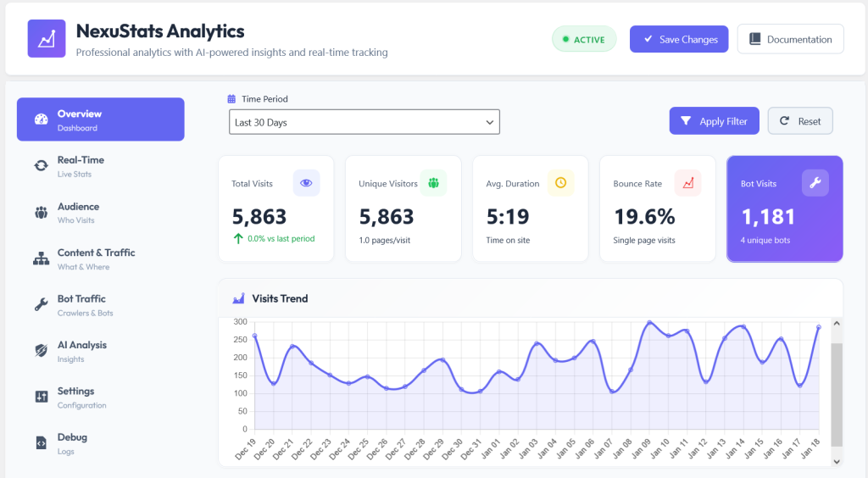Click the wrench icon on Bot Visits card
Screen dimensions: 868x478
tap(815, 183)
